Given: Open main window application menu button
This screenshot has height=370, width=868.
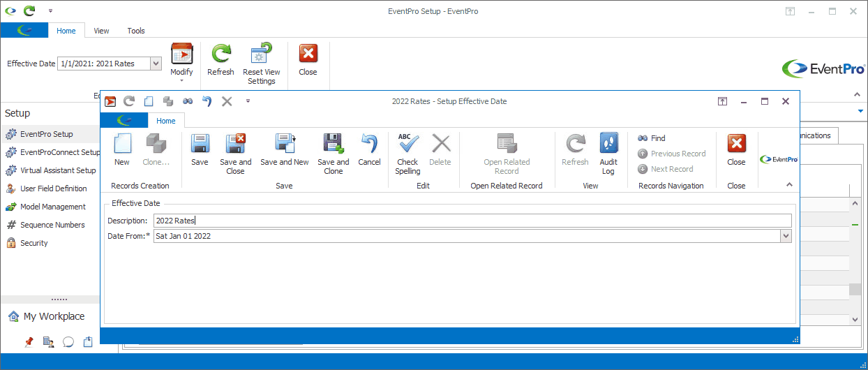Looking at the screenshot, I should click(x=24, y=31).
